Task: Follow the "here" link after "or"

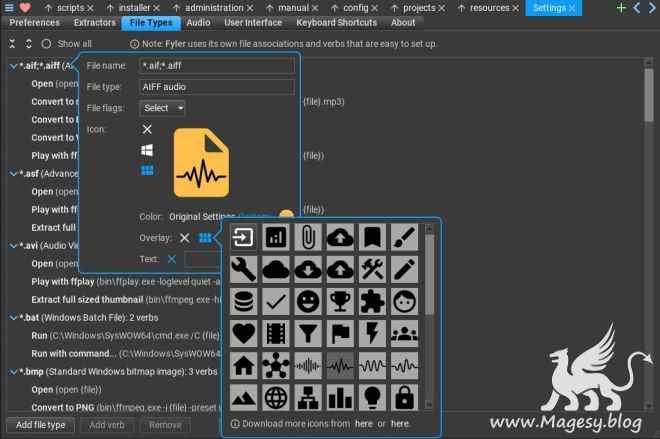Action: point(399,424)
